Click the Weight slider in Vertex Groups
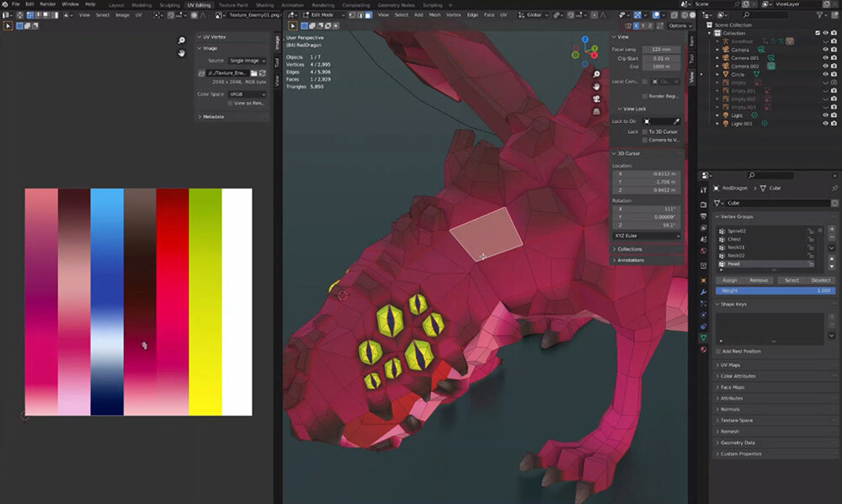This screenshot has width=842, height=504. coord(774,290)
